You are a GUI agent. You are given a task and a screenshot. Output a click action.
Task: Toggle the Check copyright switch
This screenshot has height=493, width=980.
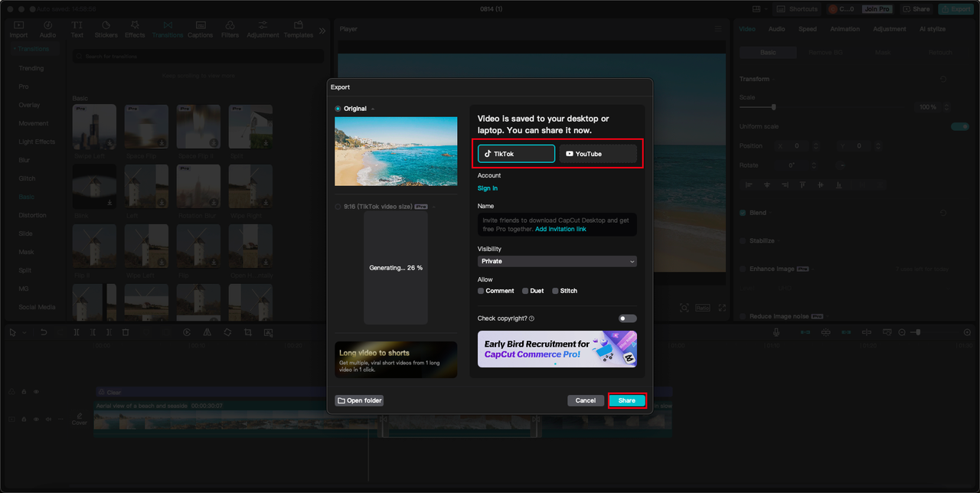pyautogui.click(x=628, y=318)
